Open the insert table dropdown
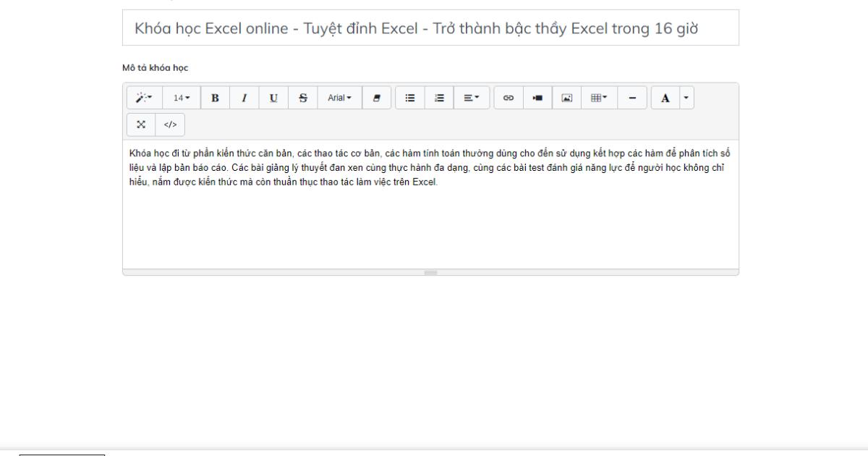868x456 pixels. tap(600, 97)
